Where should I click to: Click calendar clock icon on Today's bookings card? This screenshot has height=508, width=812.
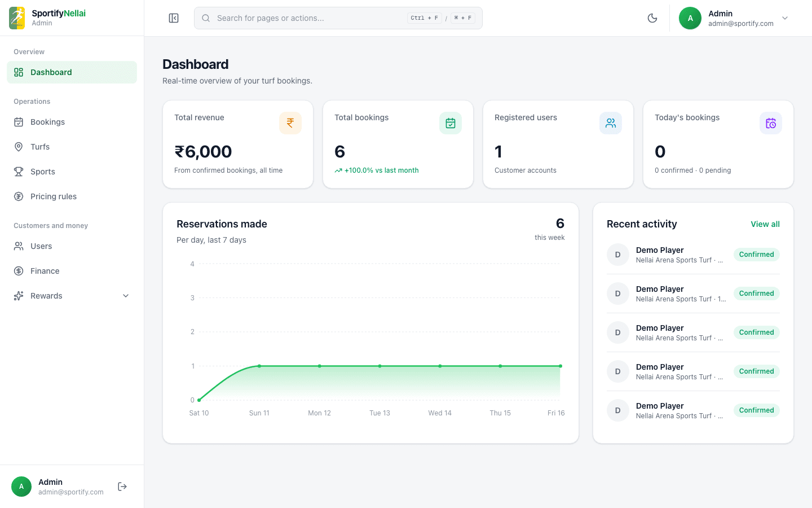(771, 123)
